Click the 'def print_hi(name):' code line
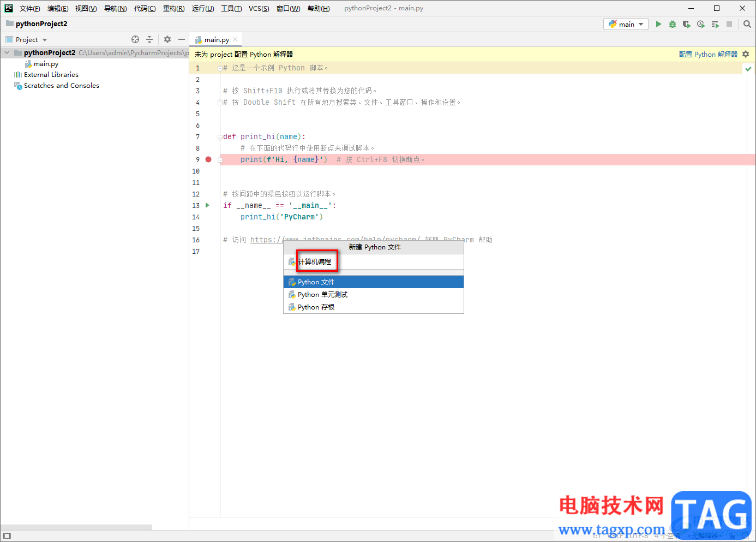Screen dimensions: 756x542 (x=265, y=136)
